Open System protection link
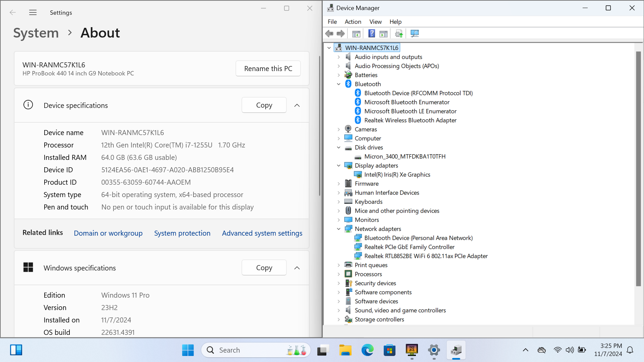Viewport: 644px width, 362px height. click(182, 233)
